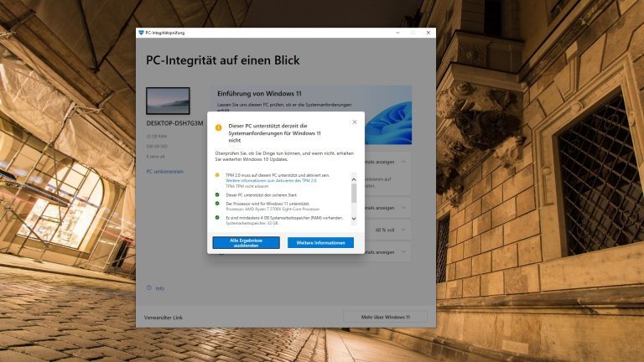The width and height of the screenshot is (644, 362).
Task: Select the device name DESKTOP-D5H7G3M
Action: [x=174, y=123]
